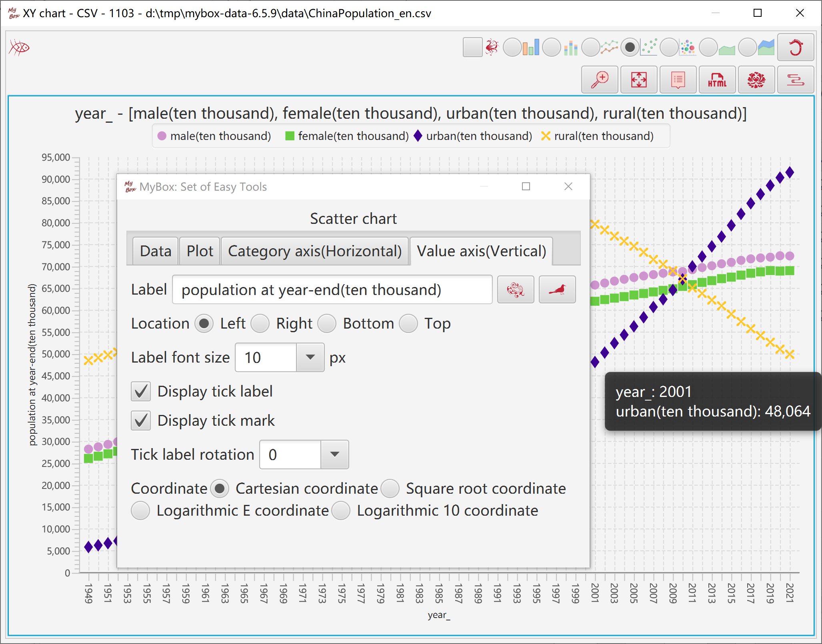Screen dimensions: 822x644
Task: Select the bar chart radio option
Action: point(512,47)
